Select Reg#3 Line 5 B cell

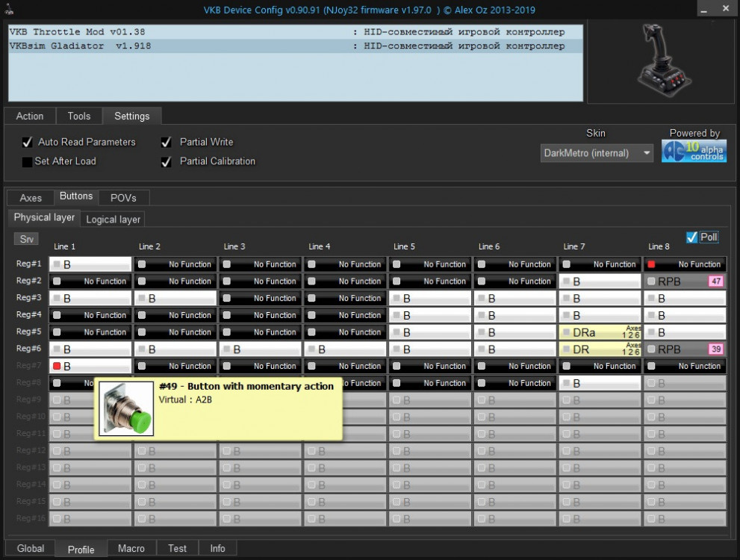430,298
